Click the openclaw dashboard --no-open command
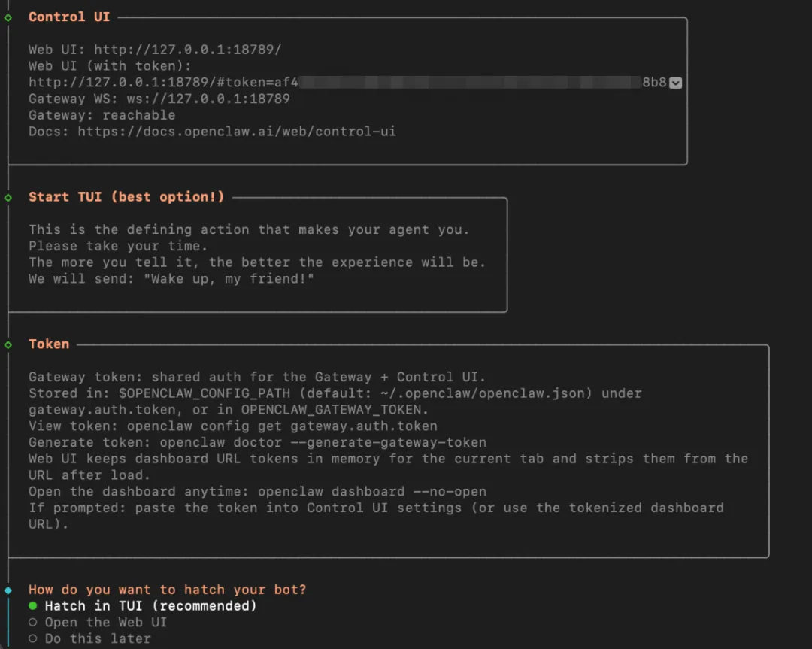This screenshot has width=812, height=649. point(372,492)
